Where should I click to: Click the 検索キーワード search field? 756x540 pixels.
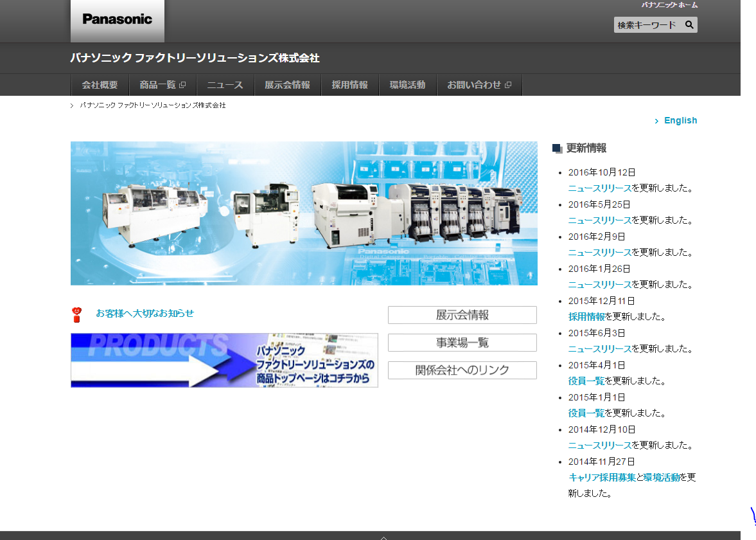pyautogui.click(x=647, y=25)
